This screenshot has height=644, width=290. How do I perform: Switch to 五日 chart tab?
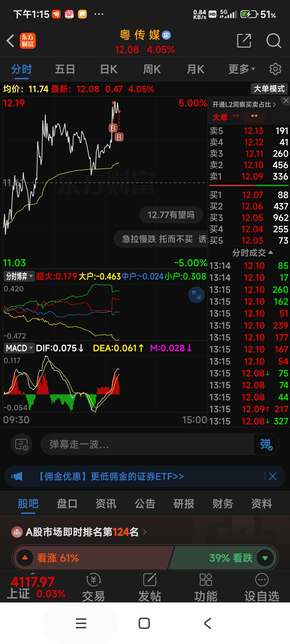point(65,69)
